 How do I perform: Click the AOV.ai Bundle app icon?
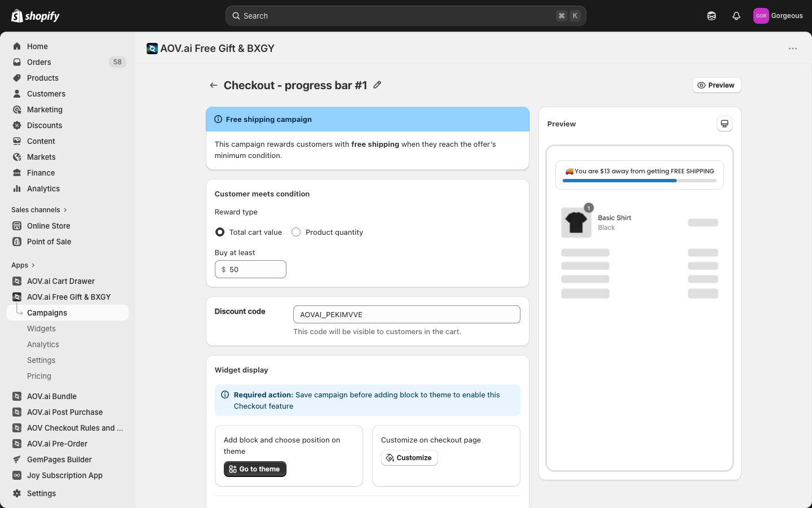pyautogui.click(x=17, y=396)
